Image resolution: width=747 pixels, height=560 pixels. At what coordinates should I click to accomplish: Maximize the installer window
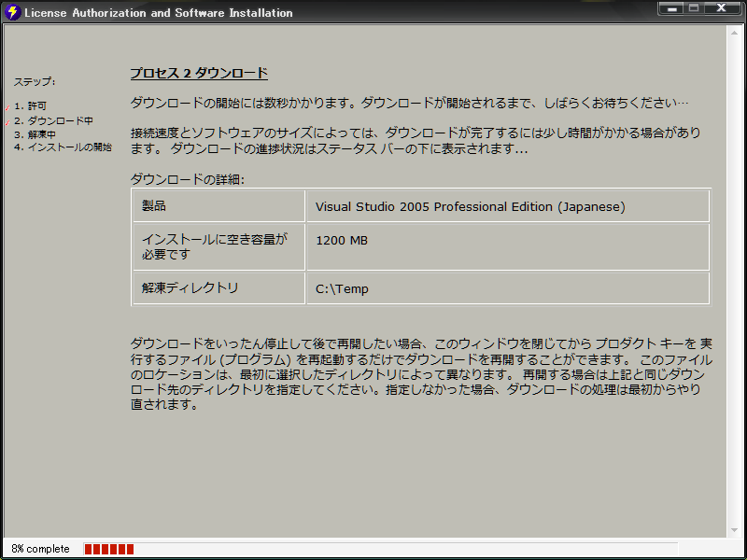[x=694, y=8]
